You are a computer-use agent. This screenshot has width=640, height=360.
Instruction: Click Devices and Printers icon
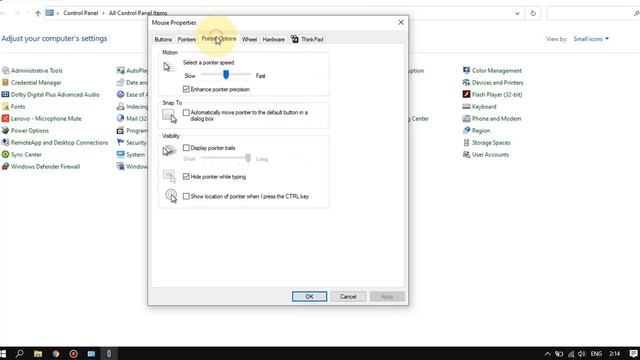click(466, 82)
